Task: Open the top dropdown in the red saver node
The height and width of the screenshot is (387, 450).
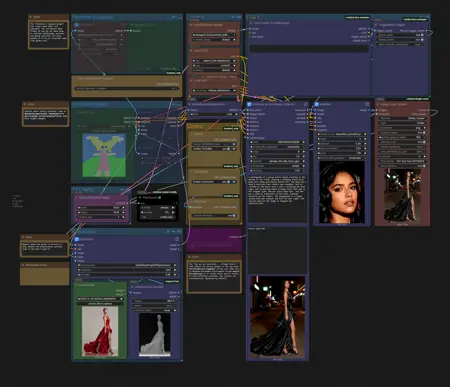Action: 403,118
